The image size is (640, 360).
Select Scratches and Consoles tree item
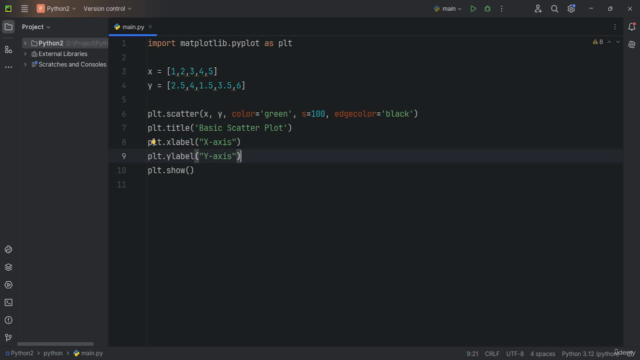72,64
